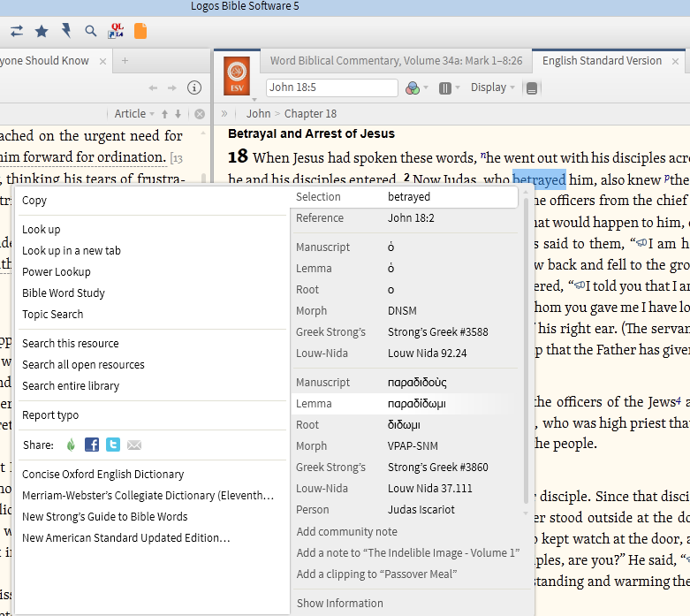
Task: Share via Twitter icon
Action: coord(113,445)
